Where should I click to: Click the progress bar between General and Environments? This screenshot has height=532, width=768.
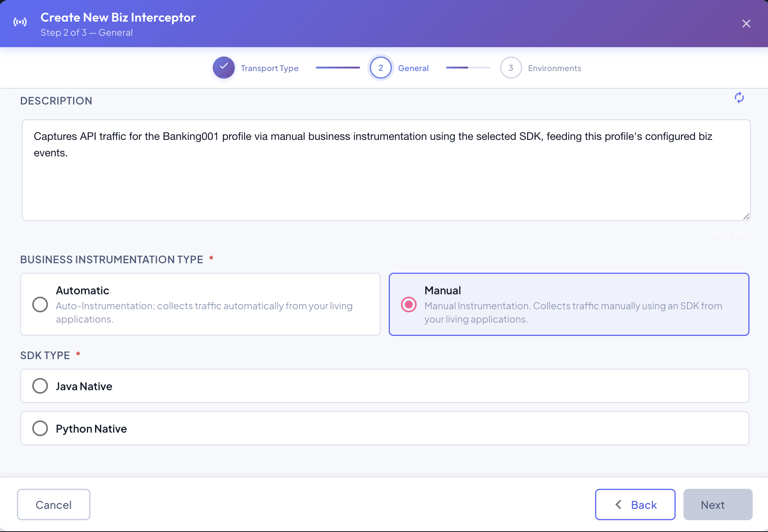tap(468, 68)
